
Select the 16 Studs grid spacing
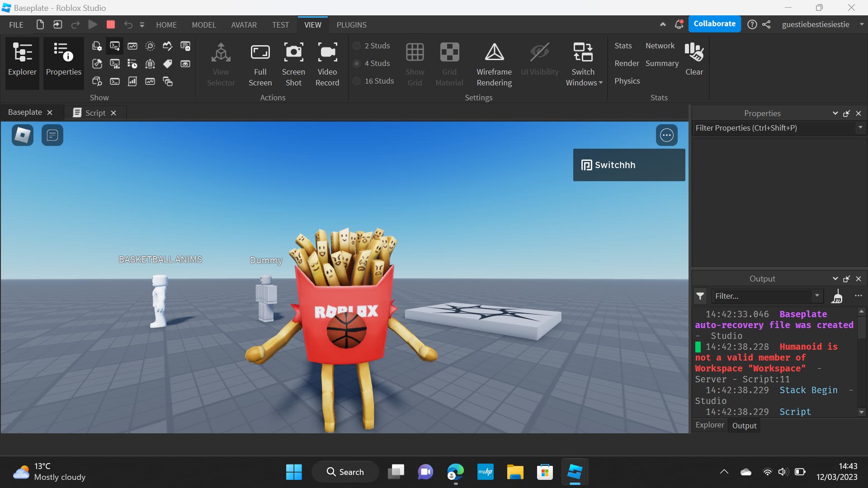click(357, 81)
